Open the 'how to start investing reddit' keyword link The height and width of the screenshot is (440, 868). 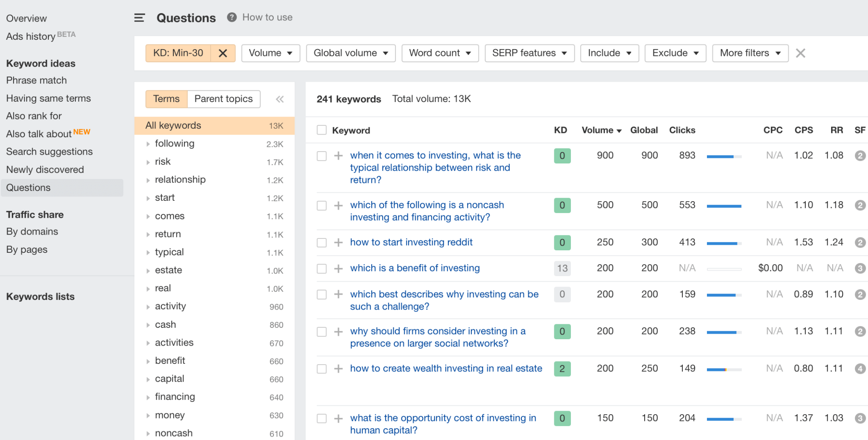pos(411,242)
